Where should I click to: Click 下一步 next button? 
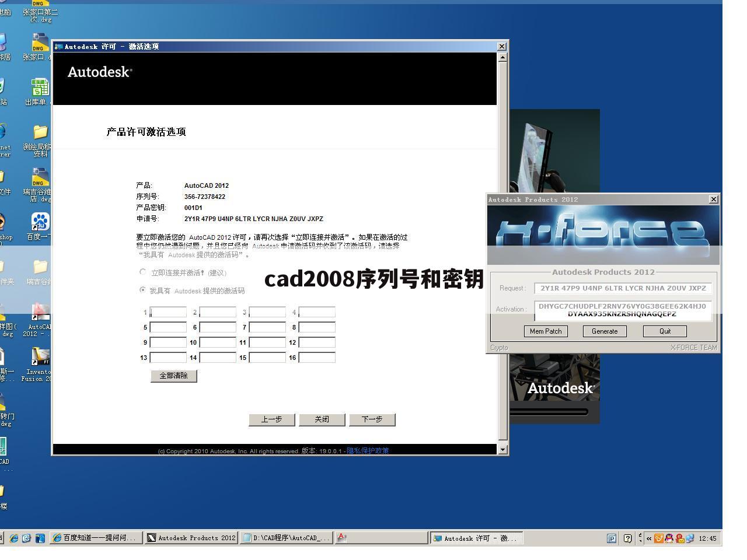(x=372, y=419)
